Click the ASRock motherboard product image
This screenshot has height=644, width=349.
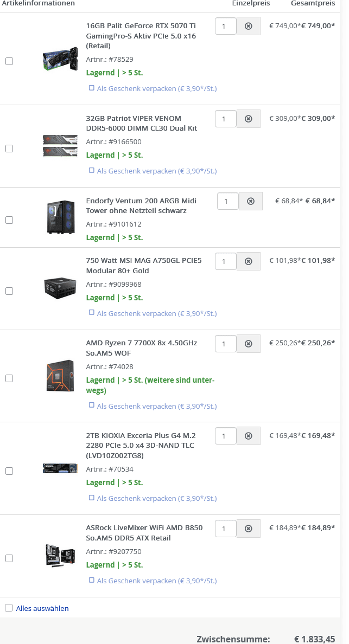[x=60, y=556]
